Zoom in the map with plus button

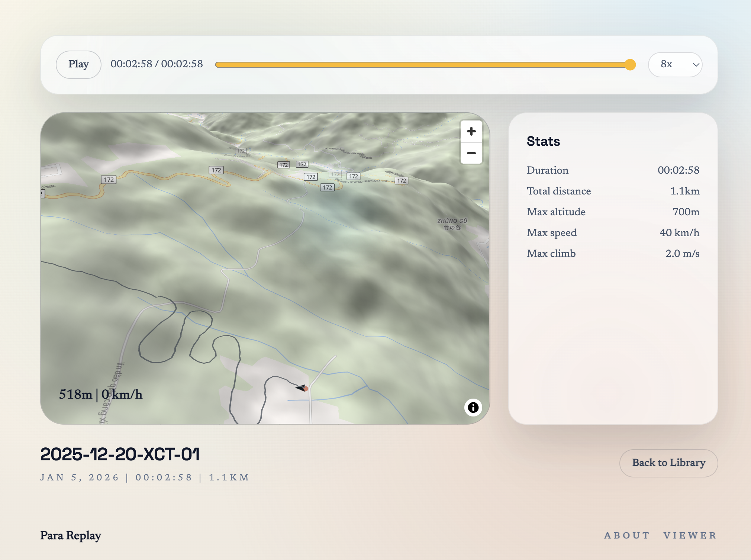point(471,131)
